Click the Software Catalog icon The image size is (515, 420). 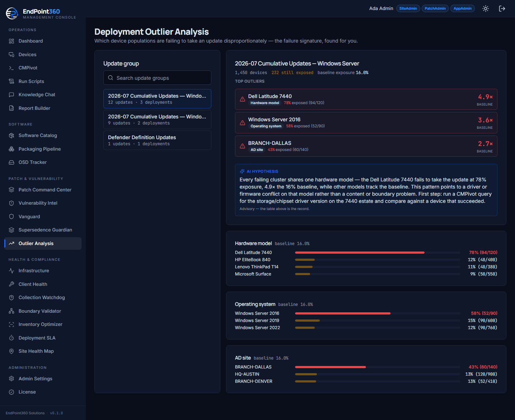[11, 136]
